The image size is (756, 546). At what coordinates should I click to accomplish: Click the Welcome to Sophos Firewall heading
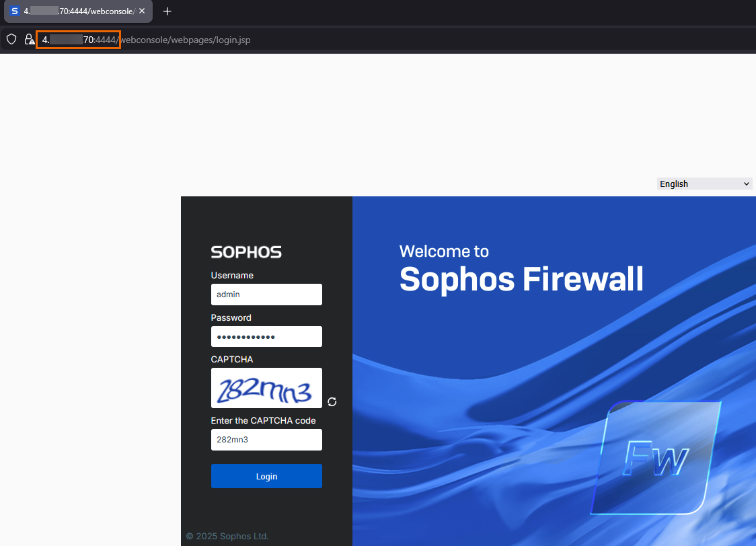[x=521, y=267]
